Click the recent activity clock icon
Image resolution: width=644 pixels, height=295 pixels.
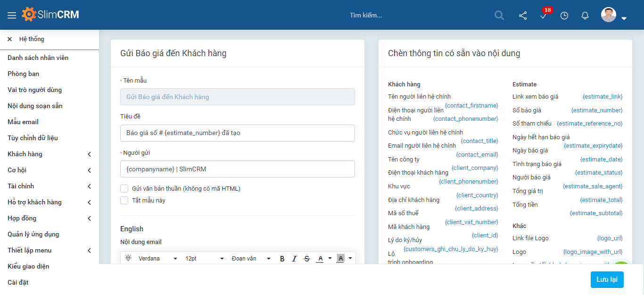[564, 15]
